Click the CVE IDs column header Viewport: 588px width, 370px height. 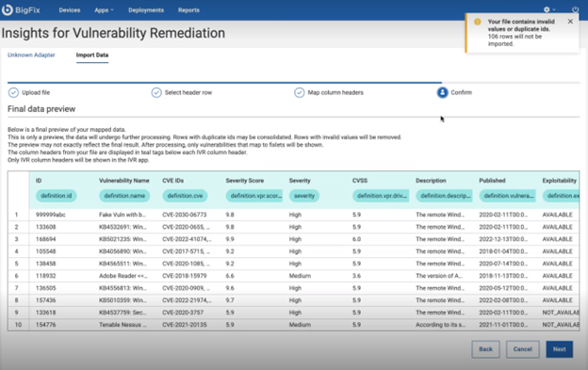click(x=172, y=181)
